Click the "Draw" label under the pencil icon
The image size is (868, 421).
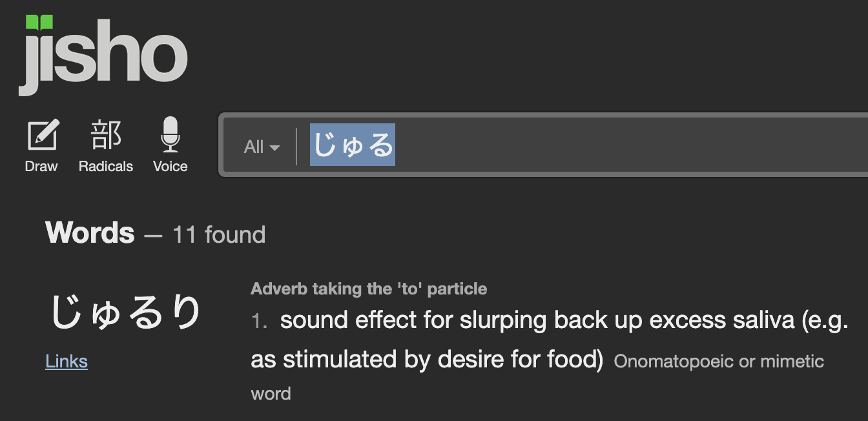(x=41, y=167)
